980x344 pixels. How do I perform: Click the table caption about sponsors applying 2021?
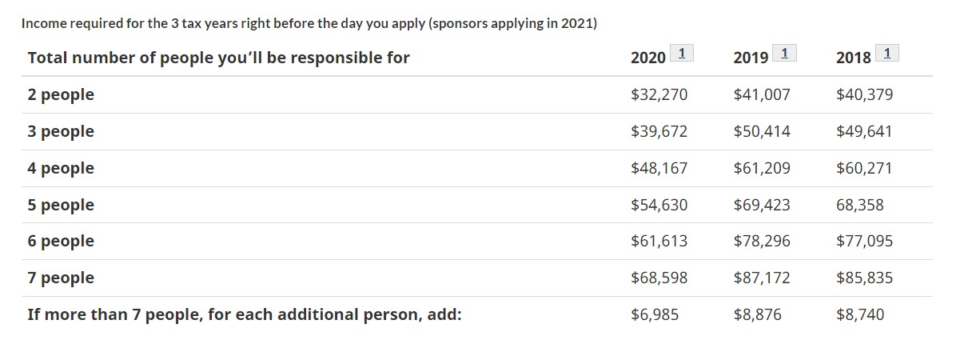[x=309, y=23]
